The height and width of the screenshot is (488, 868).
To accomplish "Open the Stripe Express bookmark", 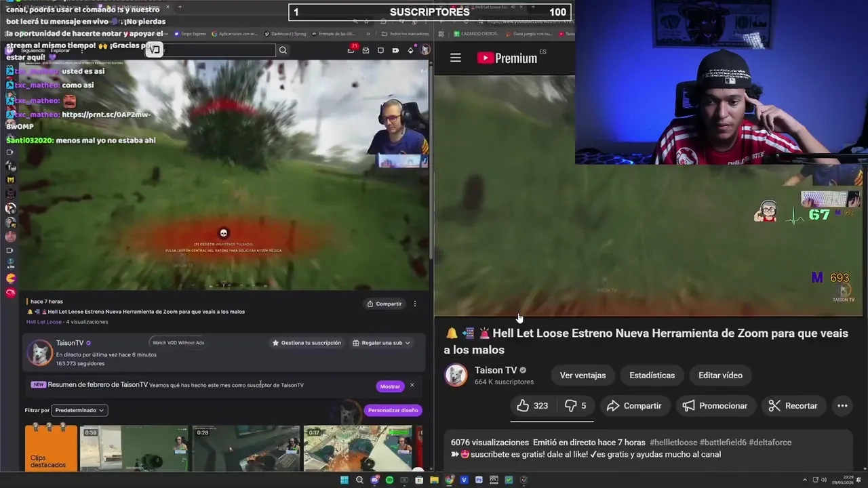I will (x=190, y=34).
